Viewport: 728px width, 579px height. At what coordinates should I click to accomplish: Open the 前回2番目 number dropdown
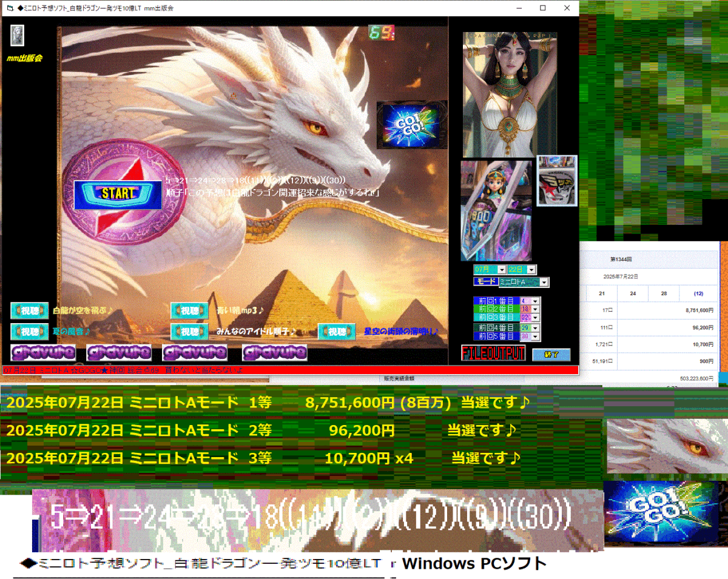[x=536, y=309]
